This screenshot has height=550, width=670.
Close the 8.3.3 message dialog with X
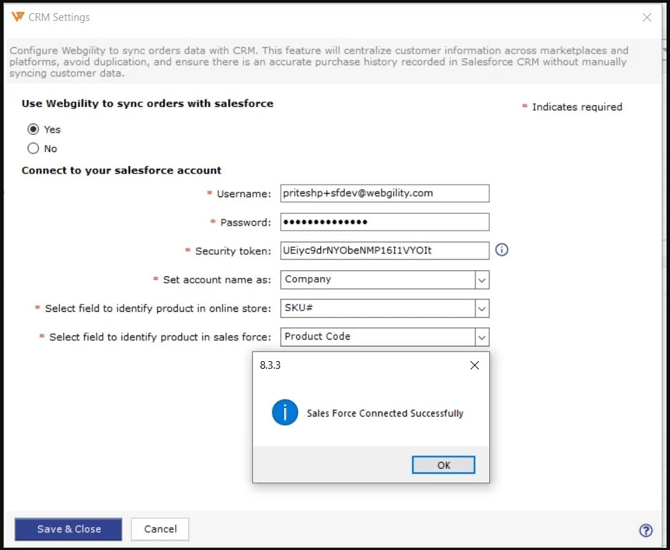[474, 366]
